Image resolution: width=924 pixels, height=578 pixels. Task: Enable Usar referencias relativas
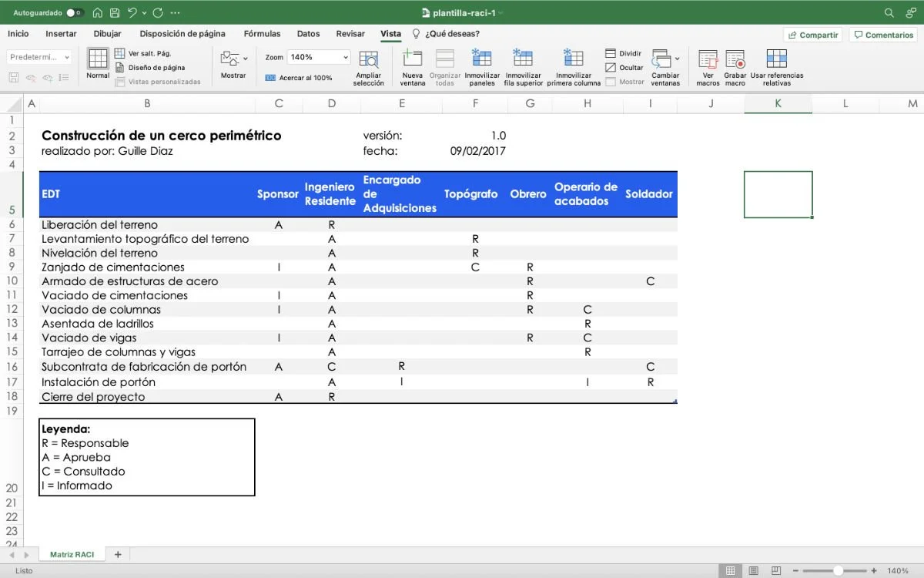tap(777, 66)
